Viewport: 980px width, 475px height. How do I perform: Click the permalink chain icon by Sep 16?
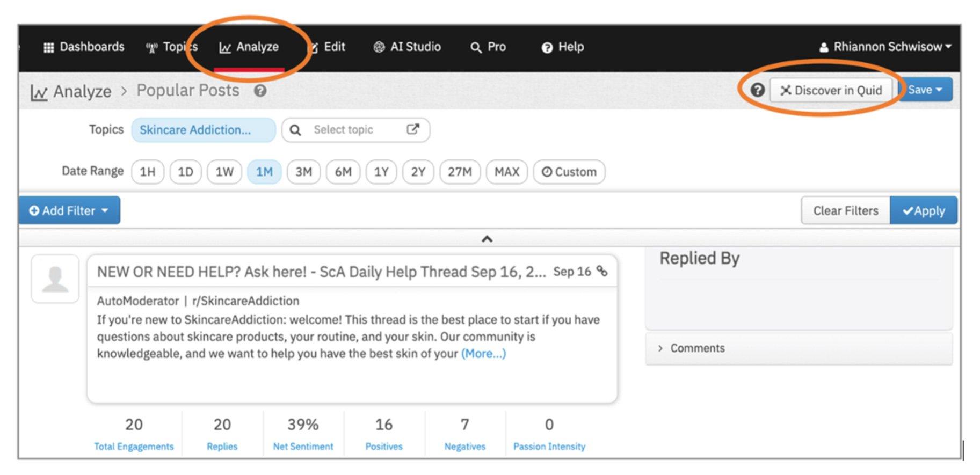pos(602,271)
